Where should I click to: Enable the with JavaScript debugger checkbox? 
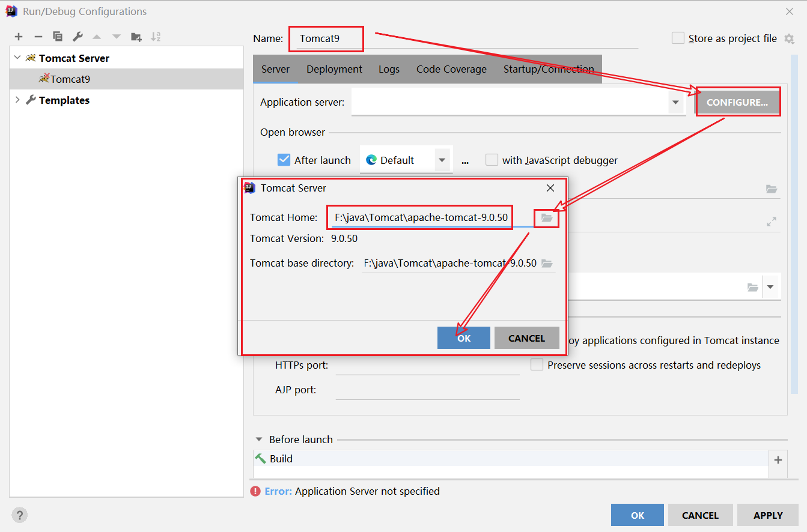tap(492, 160)
